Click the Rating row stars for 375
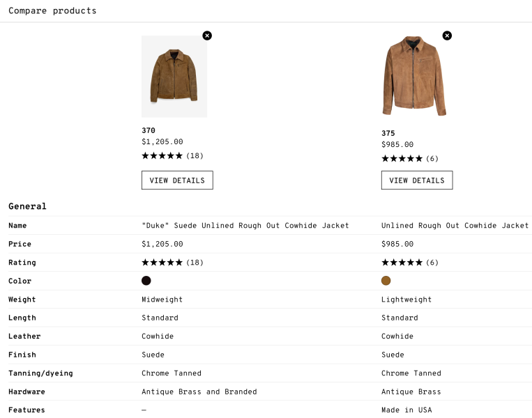 (402, 262)
